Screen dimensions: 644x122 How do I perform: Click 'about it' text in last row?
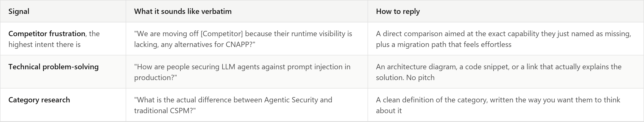[389, 111]
